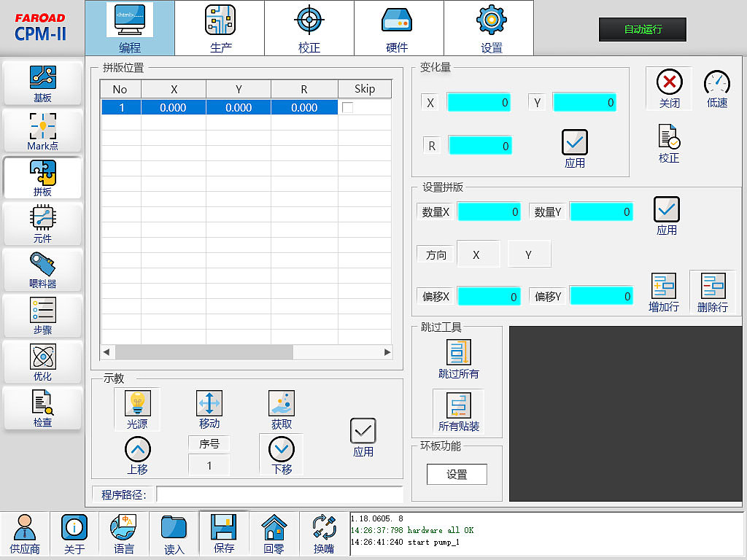This screenshot has height=560, width=747.
Task: Open the 基板 (substrate) sidebar page
Action: [42, 83]
